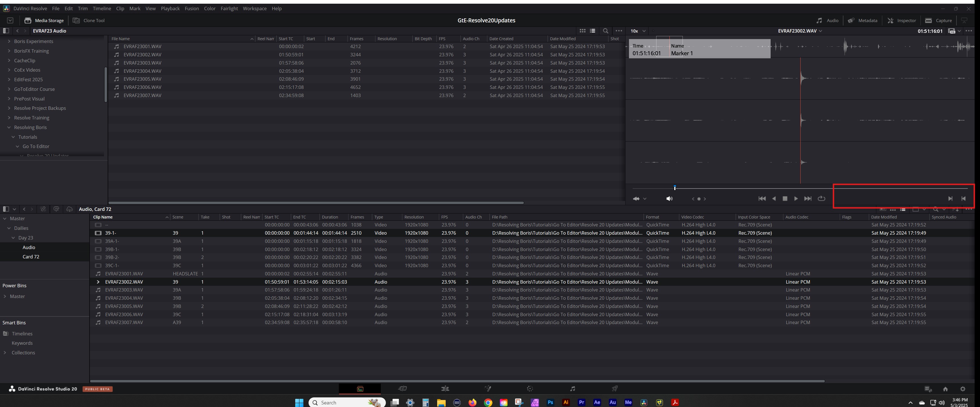Toggle the Metadata panel

click(x=862, y=21)
